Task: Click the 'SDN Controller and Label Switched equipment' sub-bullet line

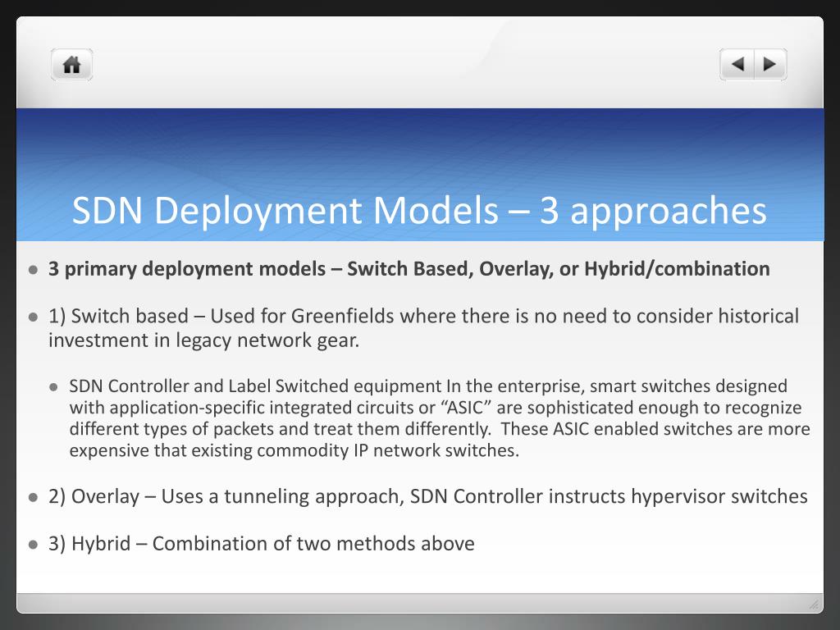Action: (x=428, y=386)
